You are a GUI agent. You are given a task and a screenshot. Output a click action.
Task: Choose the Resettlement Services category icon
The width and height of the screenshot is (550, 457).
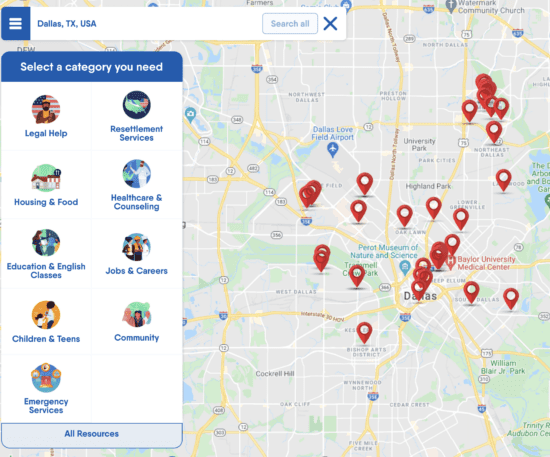pyautogui.click(x=136, y=105)
